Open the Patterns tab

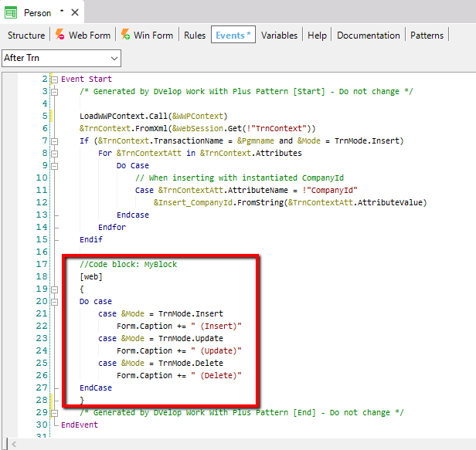point(427,36)
